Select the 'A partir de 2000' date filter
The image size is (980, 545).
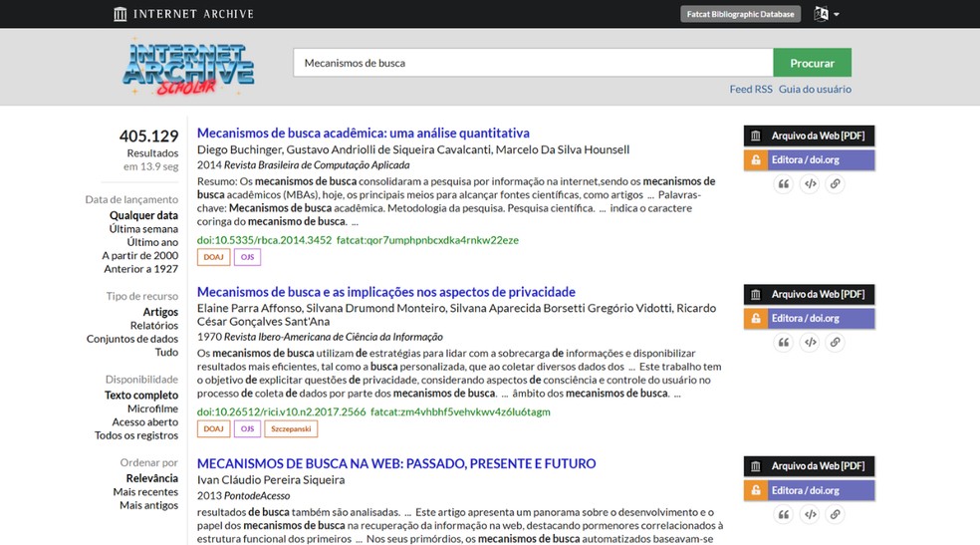pyautogui.click(x=140, y=255)
